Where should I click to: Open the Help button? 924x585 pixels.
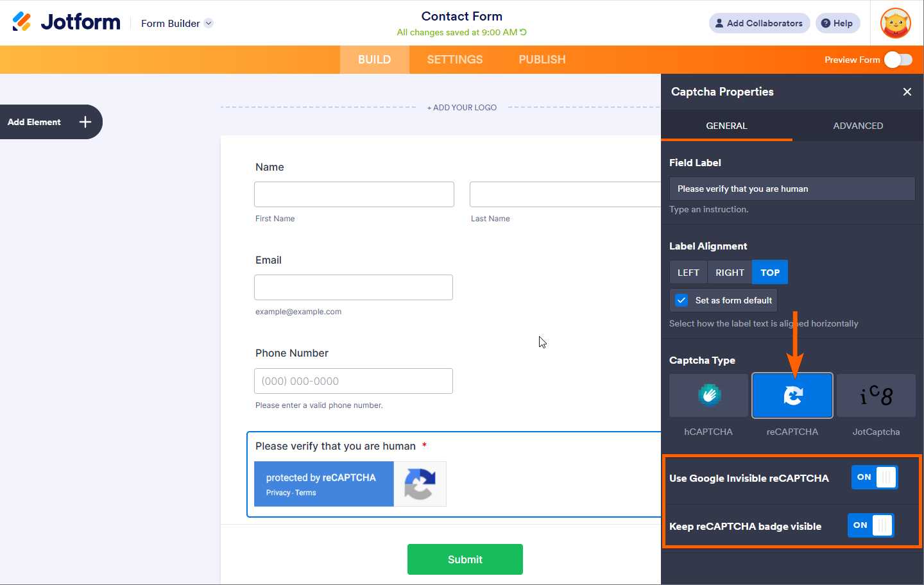pos(837,23)
